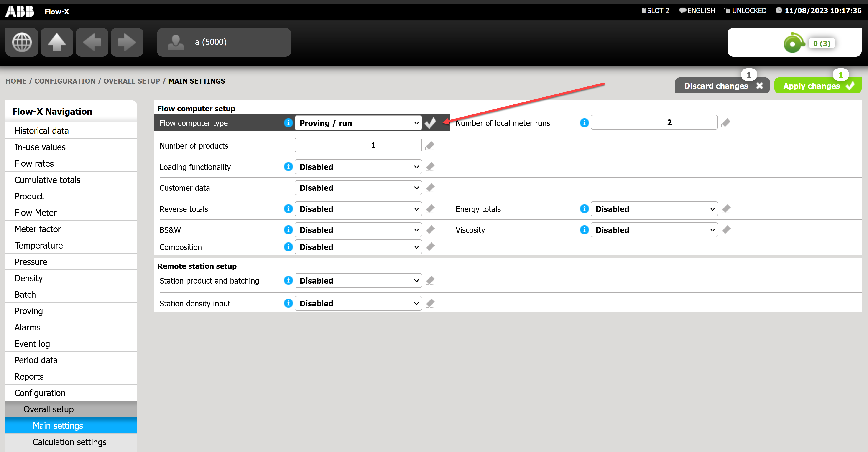
Task: Click the Number of local meter runs field
Action: tap(654, 122)
